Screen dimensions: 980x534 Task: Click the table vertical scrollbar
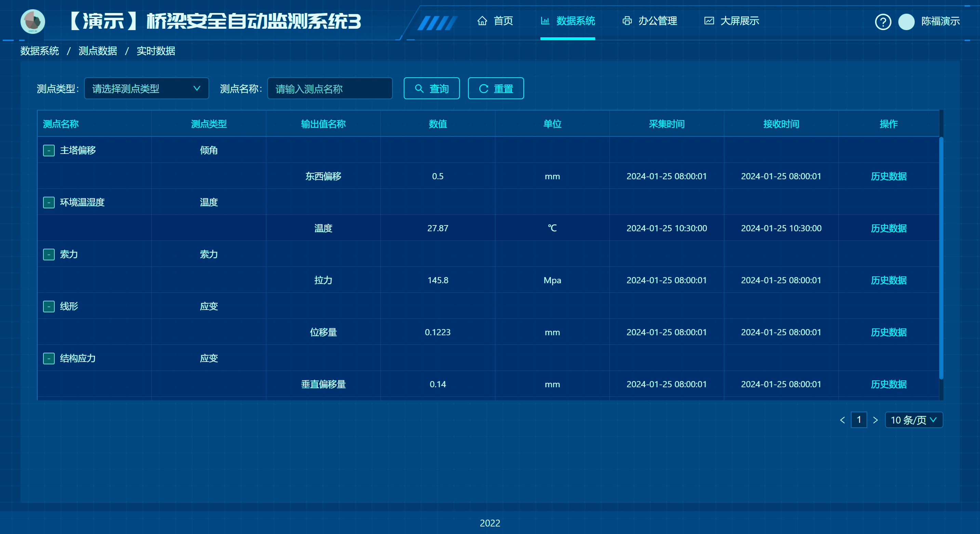tap(941, 258)
